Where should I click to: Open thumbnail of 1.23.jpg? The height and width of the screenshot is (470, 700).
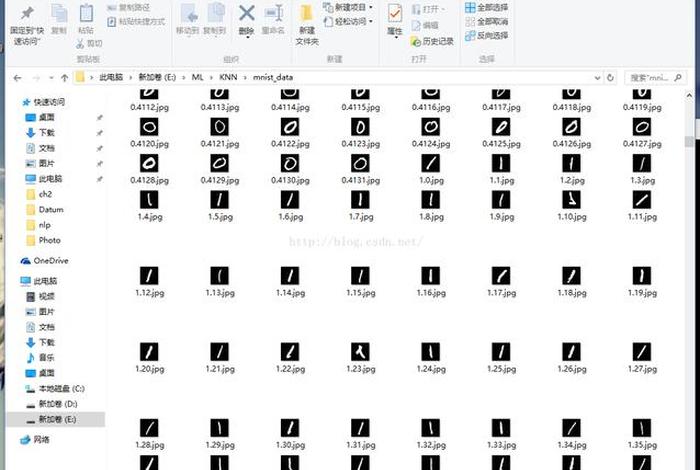tap(360, 351)
